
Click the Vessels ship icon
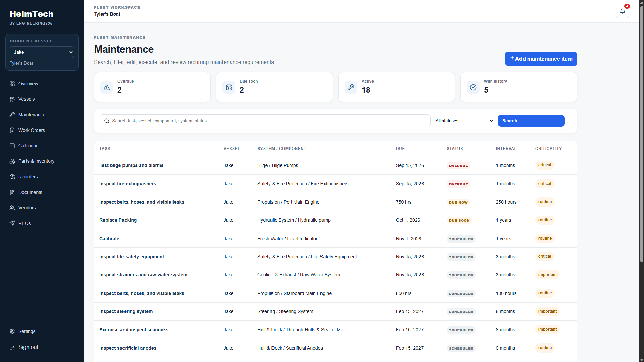[12, 99]
